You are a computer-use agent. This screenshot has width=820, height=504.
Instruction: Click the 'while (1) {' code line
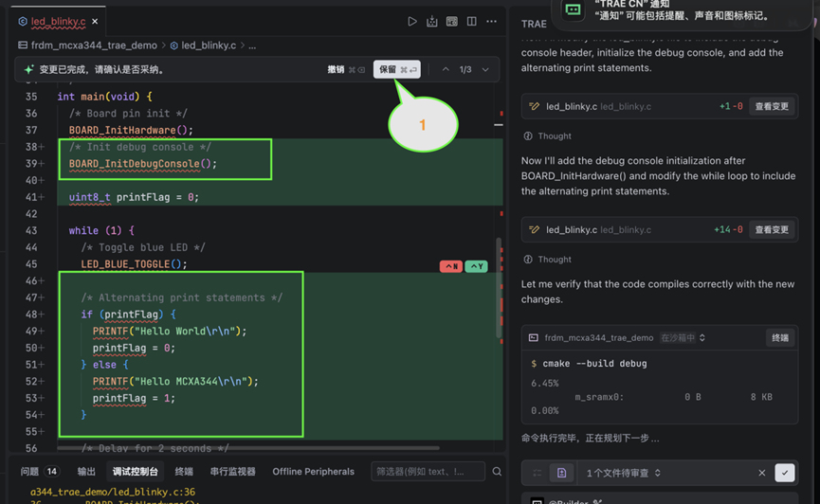[x=101, y=230]
